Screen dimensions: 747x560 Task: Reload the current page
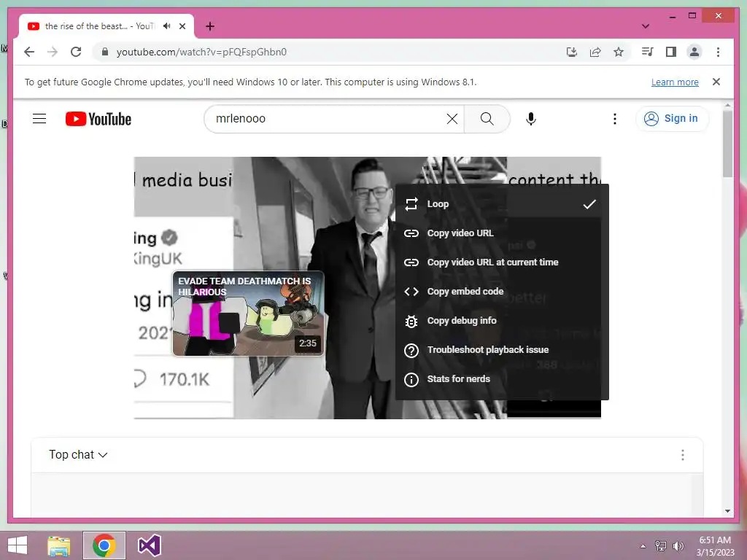click(x=76, y=52)
